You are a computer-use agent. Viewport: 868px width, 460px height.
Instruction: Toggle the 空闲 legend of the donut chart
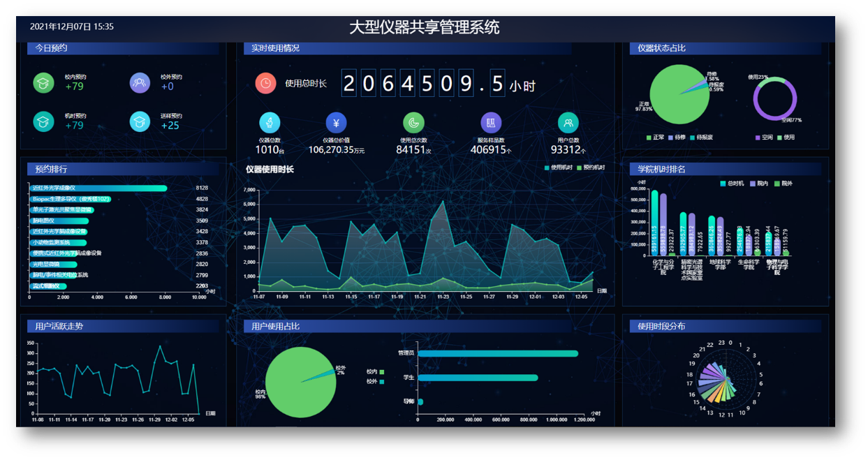(763, 138)
